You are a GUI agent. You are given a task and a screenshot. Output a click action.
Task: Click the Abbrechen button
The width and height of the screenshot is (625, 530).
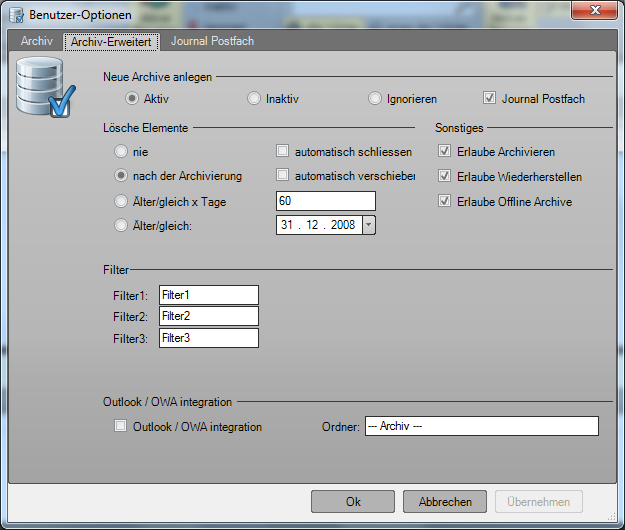pos(445,502)
